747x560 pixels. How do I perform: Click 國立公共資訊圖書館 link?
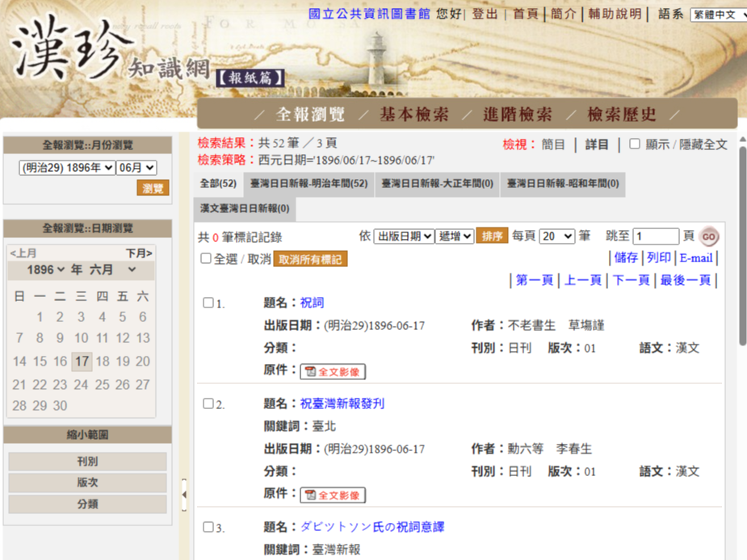tap(369, 14)
